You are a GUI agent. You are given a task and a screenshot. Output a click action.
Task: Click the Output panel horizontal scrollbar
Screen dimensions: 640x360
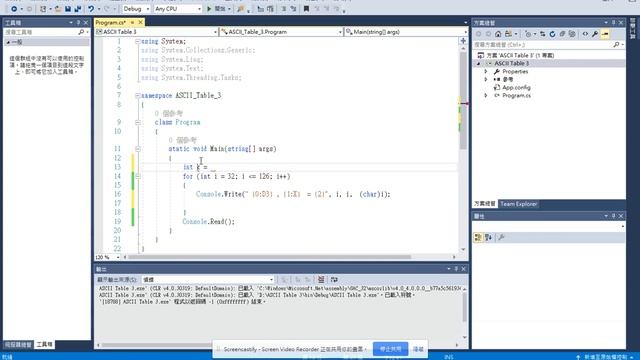coord(157,345)
